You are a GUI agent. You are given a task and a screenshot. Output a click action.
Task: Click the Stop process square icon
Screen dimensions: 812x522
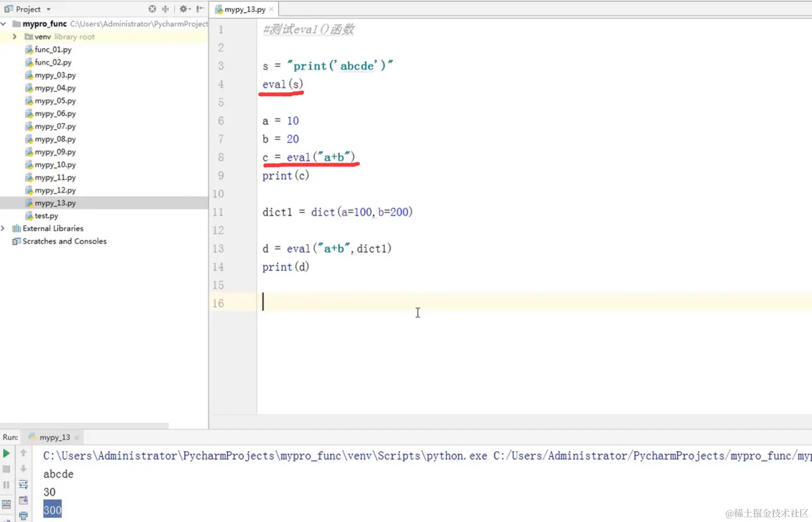(6, 469)
